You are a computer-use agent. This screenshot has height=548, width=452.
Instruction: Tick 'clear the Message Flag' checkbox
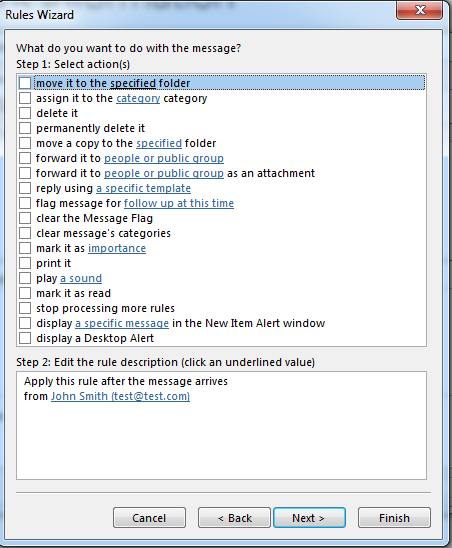pyautogui.click(x=25, y=218)
